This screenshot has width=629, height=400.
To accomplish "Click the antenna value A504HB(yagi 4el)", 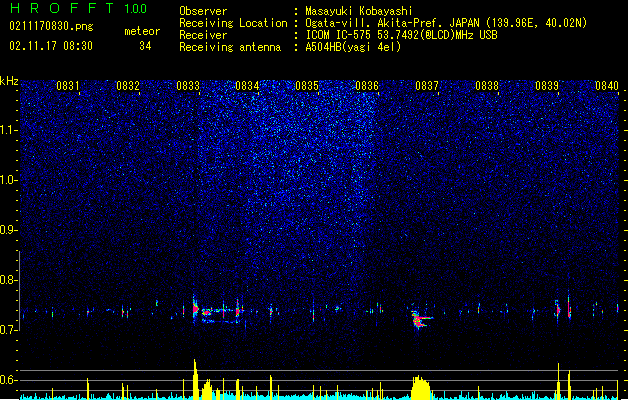I will [353, 47].
